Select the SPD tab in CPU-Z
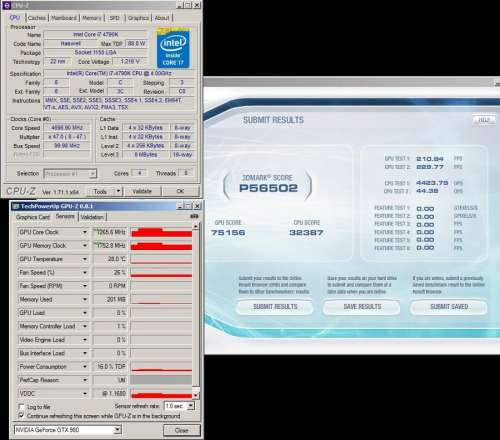 pyautogui.click(x=114, y=18)
